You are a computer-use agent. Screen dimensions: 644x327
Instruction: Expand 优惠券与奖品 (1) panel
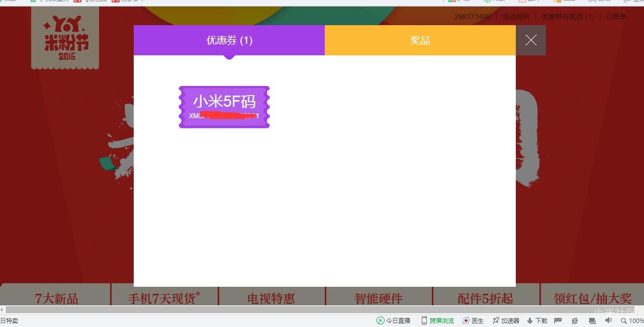567,17
